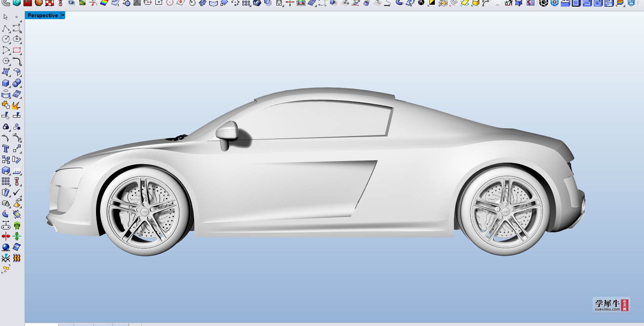The width and height of the screenshot is (644, 326).
Task: Click the red inward arrows icon
Action: [x=6, y=236]
